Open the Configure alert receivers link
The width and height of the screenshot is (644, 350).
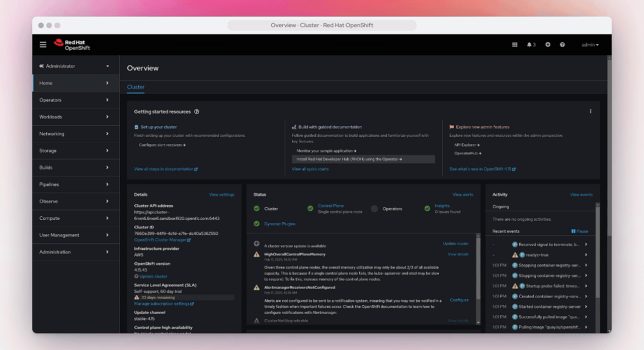163,145
